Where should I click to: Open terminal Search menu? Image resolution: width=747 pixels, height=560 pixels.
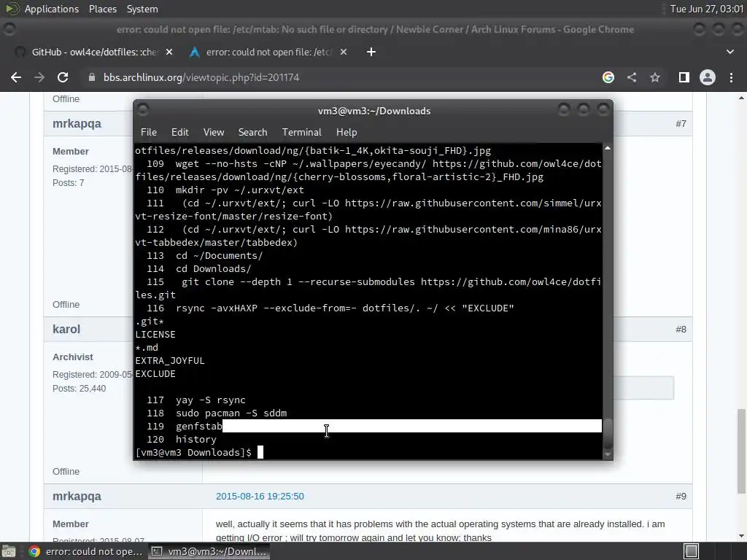pyautogui.click(x=252, y=133)
